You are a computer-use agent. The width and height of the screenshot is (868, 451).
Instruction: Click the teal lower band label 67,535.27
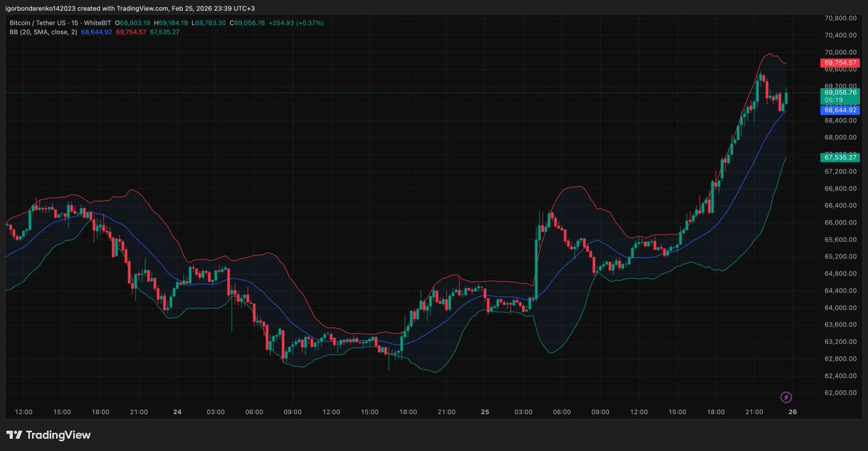pos(839,157)
